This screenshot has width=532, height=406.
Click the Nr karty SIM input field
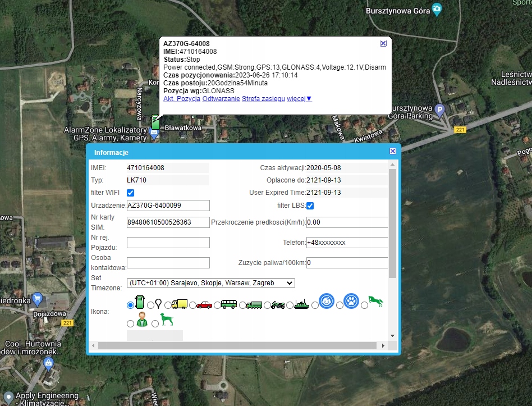coord(168,222)
